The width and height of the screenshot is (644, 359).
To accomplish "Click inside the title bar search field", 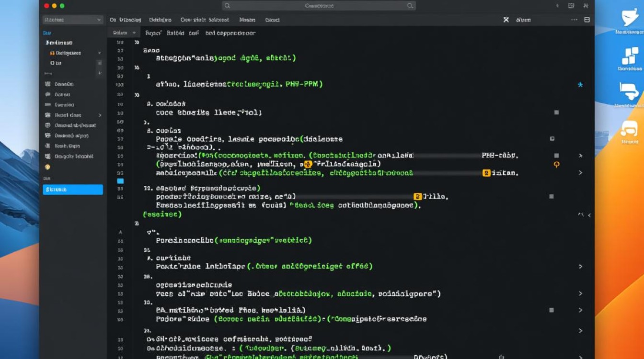I will tap(319, 6).
